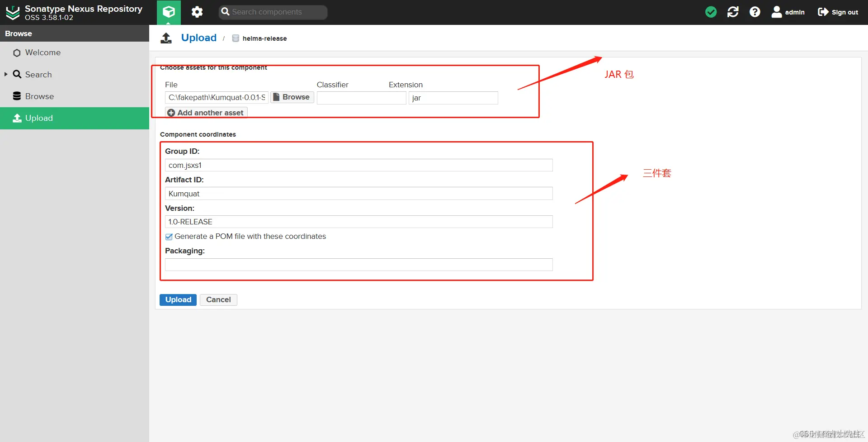Click the refresh icon in header

[733, 12]
